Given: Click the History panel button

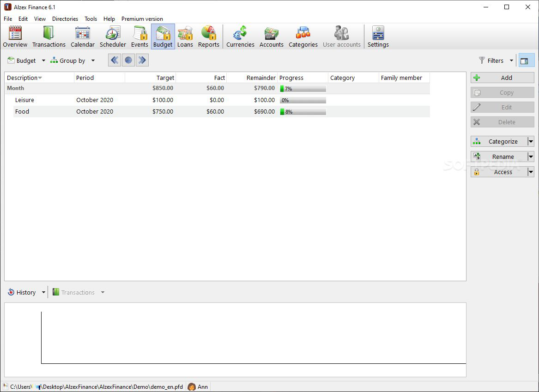Looking at the screenshot, I should (22, 292).
